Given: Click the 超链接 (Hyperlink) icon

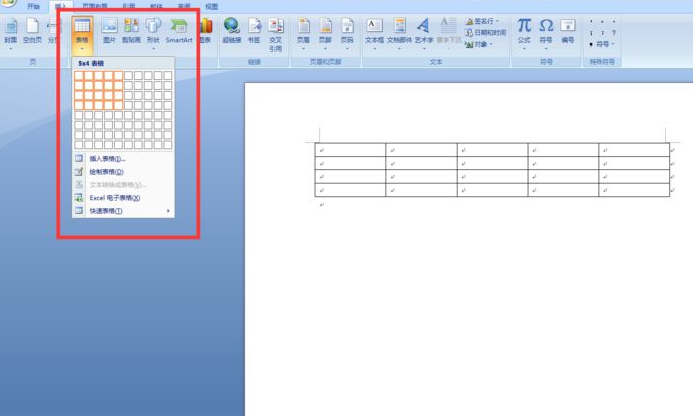Looking at the screenshot, I should point(231,30).
